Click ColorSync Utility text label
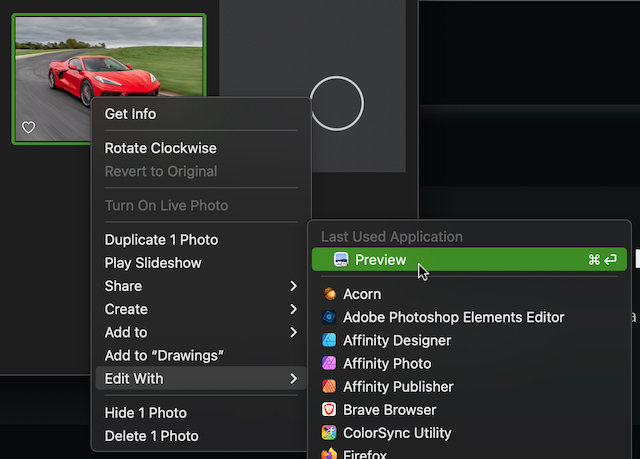This screenshot has width=640, height=459. 397,433
